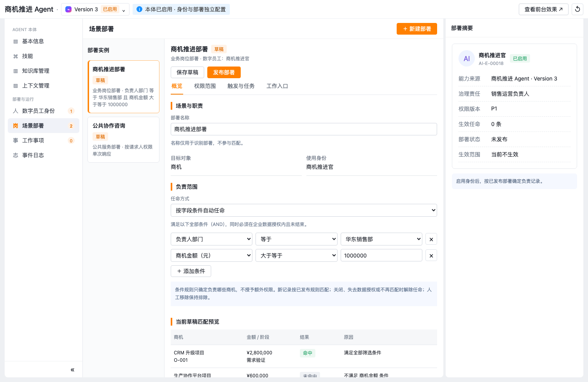The width and height of the screenshot is (588, 382).
Task: Click the 保存草稿 button
Action: [x=187, y=72]
